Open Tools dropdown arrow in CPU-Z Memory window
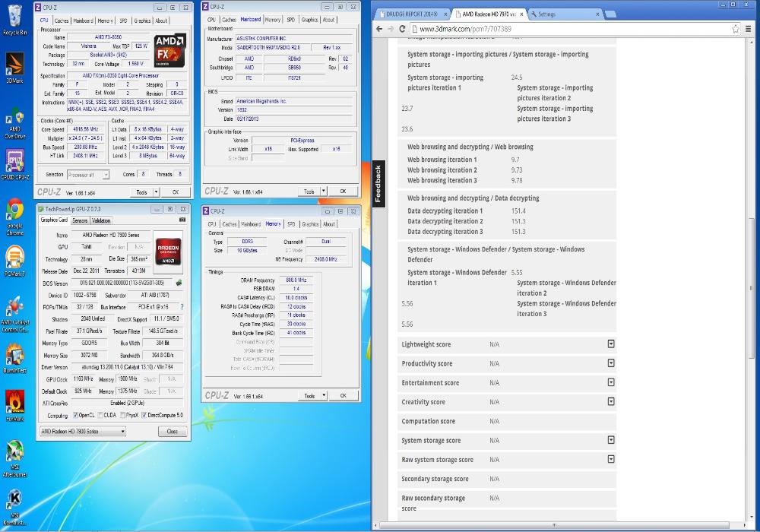 point(324,395)
